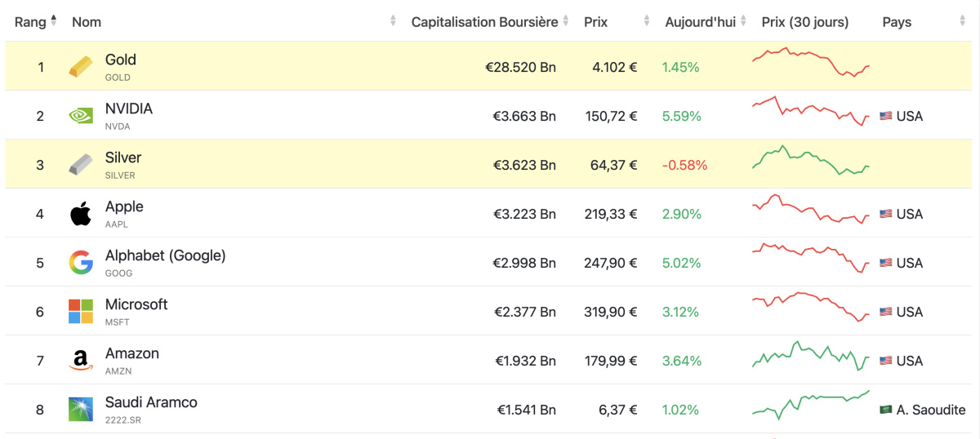
Task: Open Saudi Aramco's 30-day price chart
Action: (811, 405)
